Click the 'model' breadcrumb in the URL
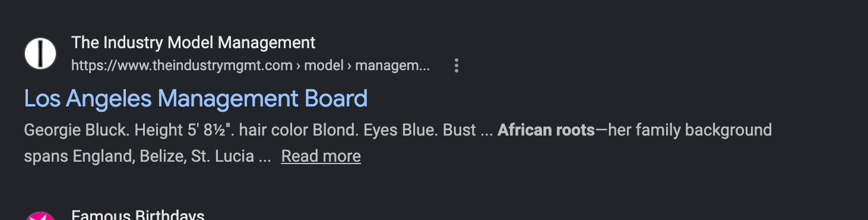This screenshot has width=868, height=220. pos(324,65)
